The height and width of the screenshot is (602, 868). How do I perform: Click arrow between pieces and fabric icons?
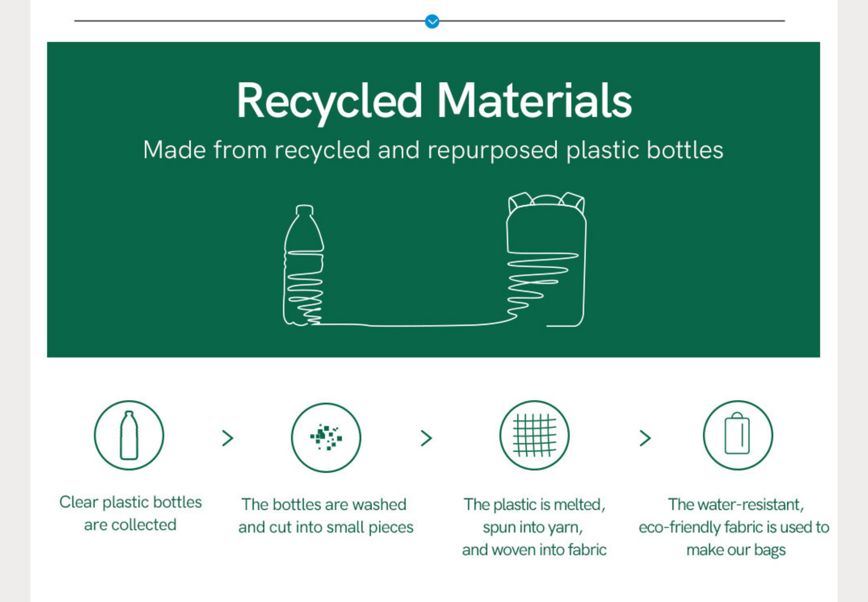(x=426, y=438)
